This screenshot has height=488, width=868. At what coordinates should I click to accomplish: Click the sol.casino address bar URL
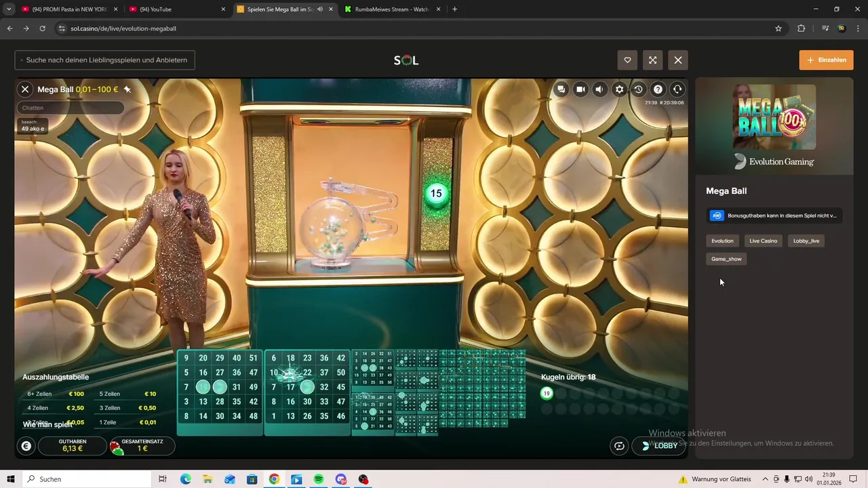point(123,28)
